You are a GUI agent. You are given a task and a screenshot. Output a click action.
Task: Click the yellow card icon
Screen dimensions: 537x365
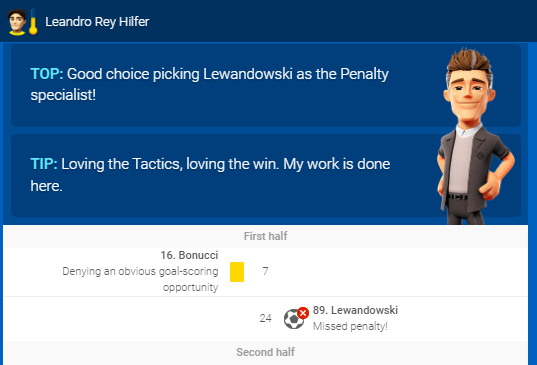click(237, 272)
